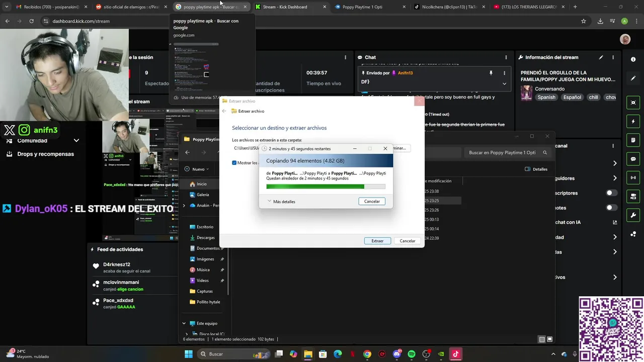Switch to the Nicolkchera TikTok tab
This screenshot has width=644, height=362.
450,7
